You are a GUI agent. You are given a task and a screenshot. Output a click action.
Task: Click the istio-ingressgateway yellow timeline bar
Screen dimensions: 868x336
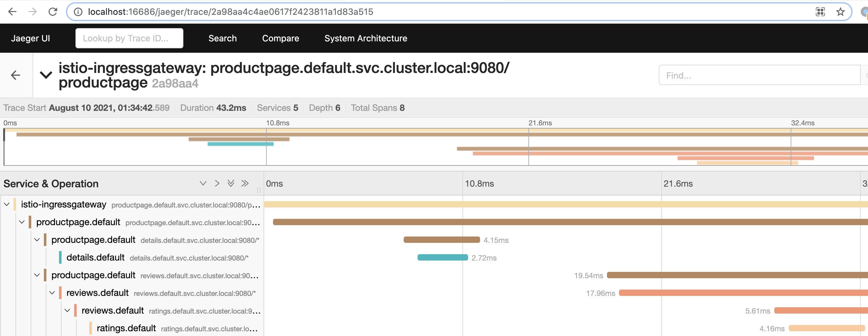pyautogui.click(x=566, y=204)
